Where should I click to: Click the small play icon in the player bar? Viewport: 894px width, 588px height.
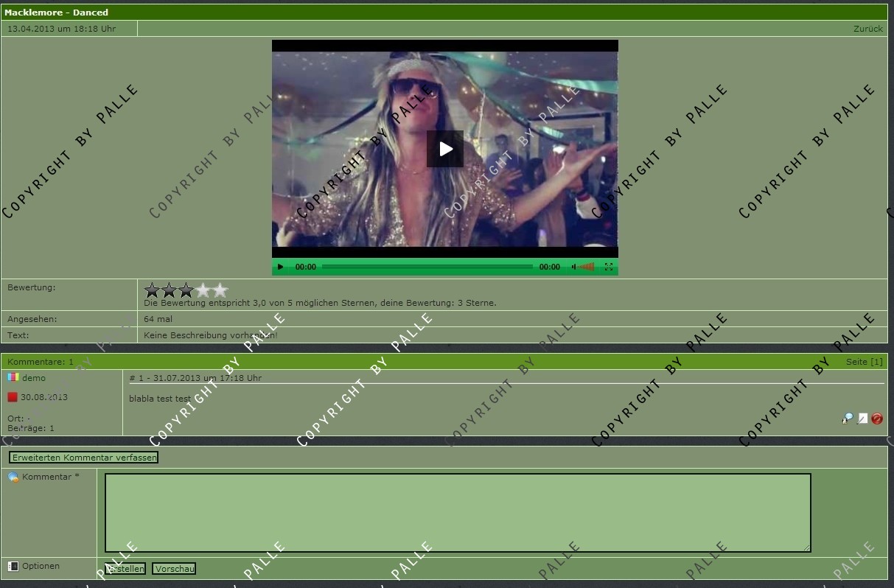280,267
